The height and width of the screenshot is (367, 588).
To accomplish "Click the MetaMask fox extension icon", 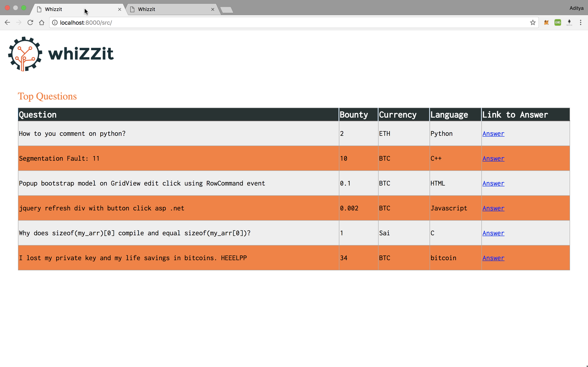I will point(546,23).
